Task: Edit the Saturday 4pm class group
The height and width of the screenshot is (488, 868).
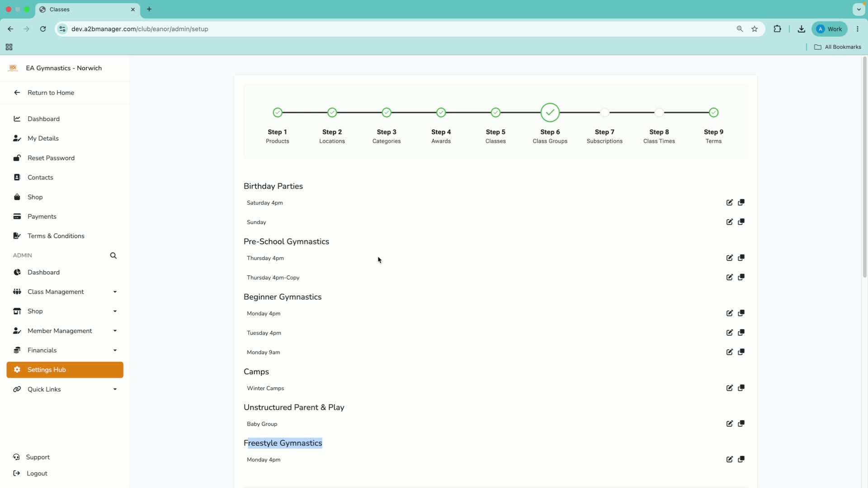Action: click(729, 202)
